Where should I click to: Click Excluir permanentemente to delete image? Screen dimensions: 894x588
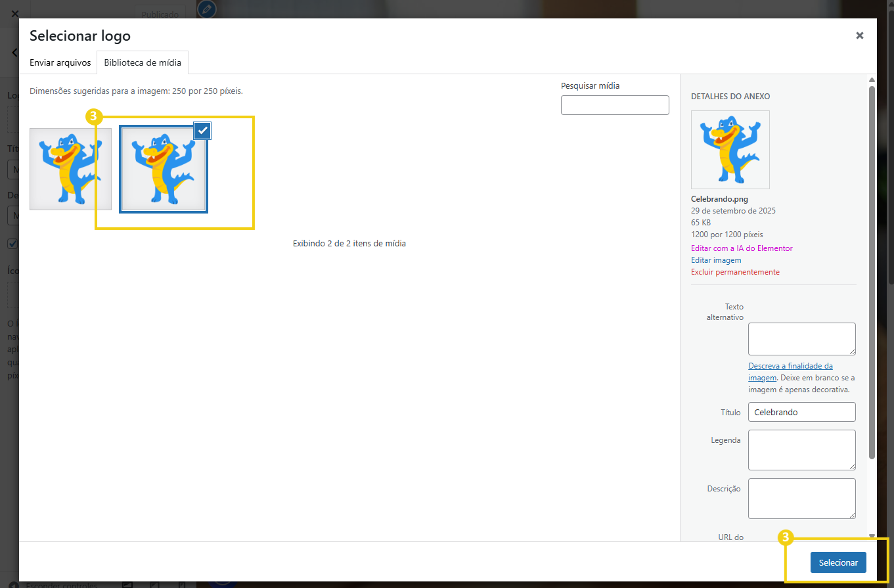coord(735,272)
